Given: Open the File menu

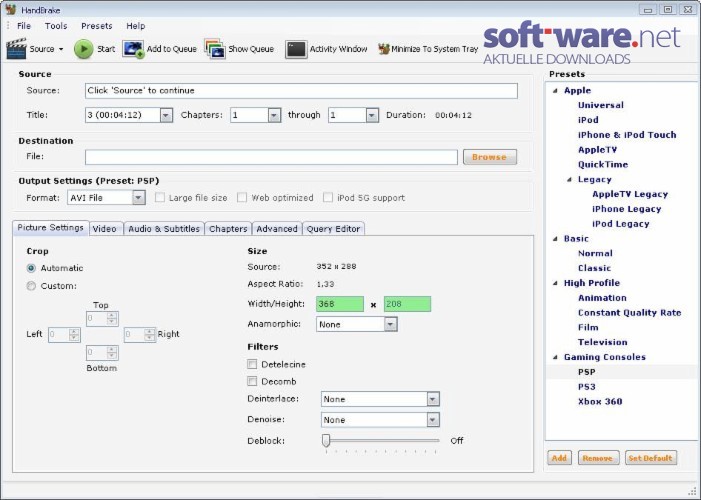Looking at the screenshot, I should click(x=24, y=26).
